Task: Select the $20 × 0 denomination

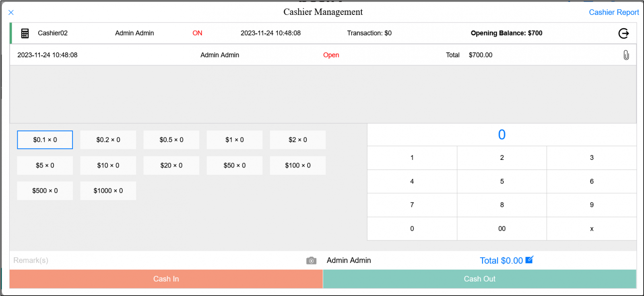Action: (171, 166)
